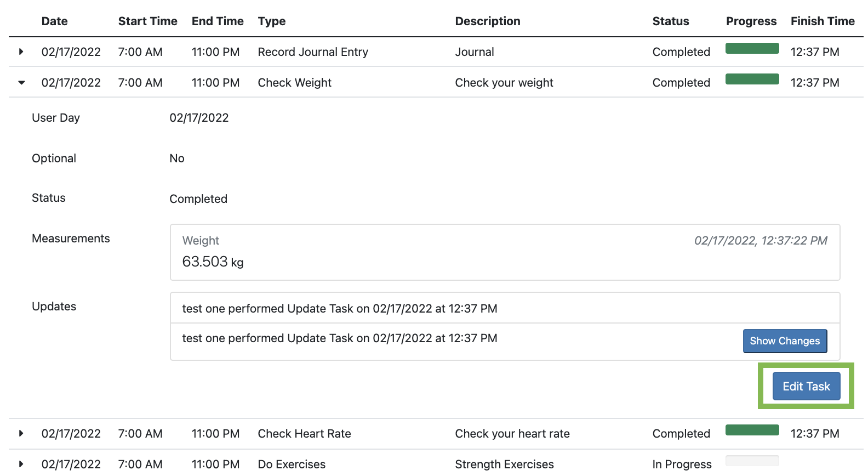Collapse the Check Weight row
The image size is (868, 476).
click(21, 82)
